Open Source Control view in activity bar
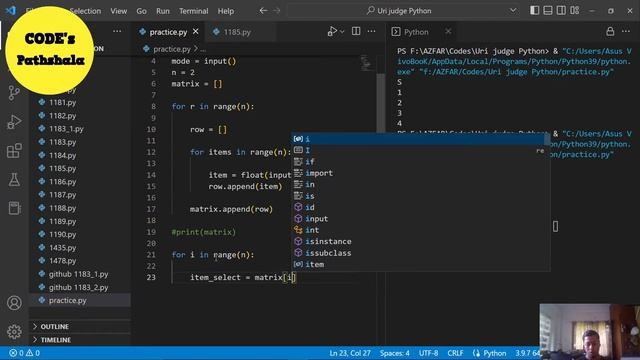The width and height of the screenshot is (640, 360). coord(14,93)
